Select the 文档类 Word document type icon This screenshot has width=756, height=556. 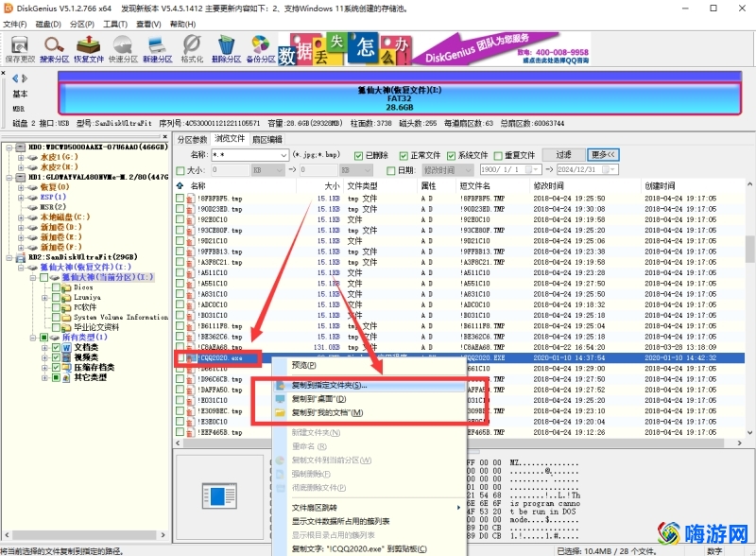[66, 348]
